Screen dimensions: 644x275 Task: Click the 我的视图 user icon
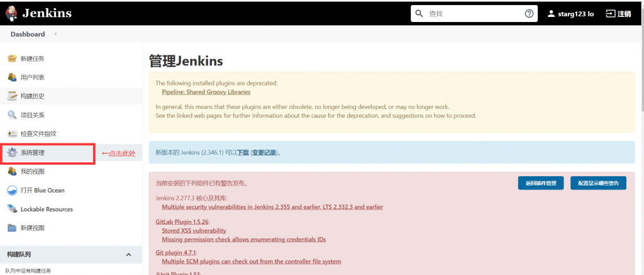click(13, 171)
